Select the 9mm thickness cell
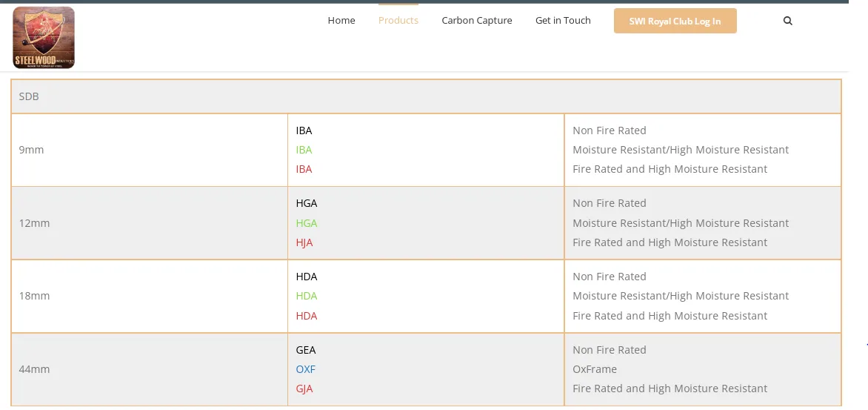 click(x=32, y=150)
